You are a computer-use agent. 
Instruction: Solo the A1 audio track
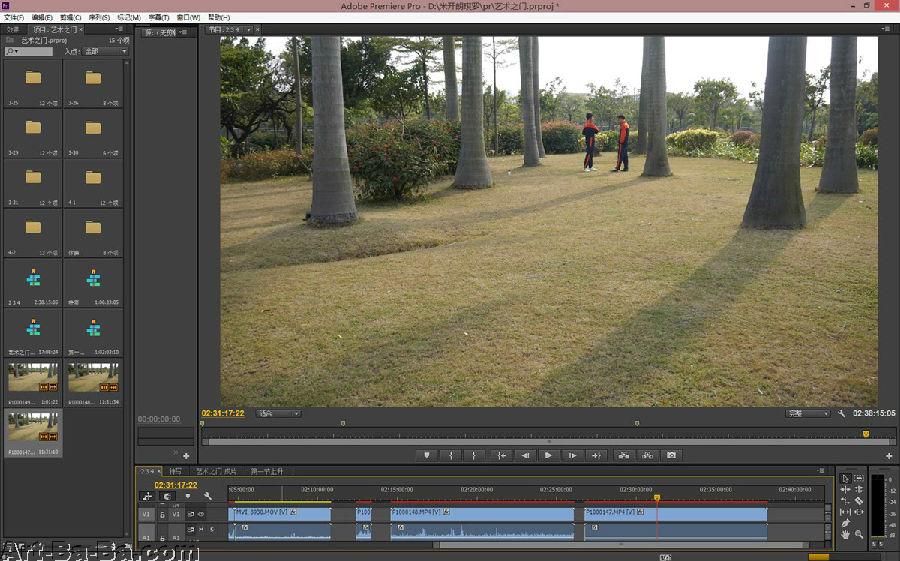[x=212, y=529]
